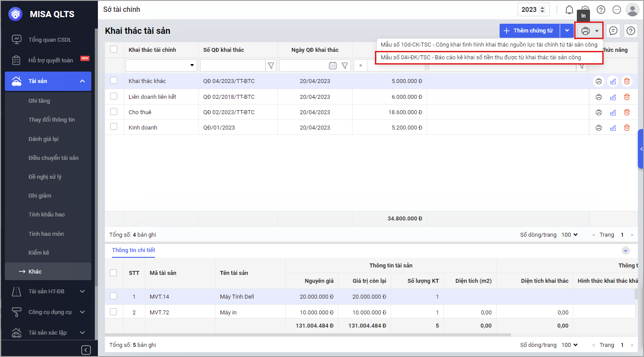Click the Số QĐ khai thác filter field
This screenshot has width=644, height=357.
(233, 65)
